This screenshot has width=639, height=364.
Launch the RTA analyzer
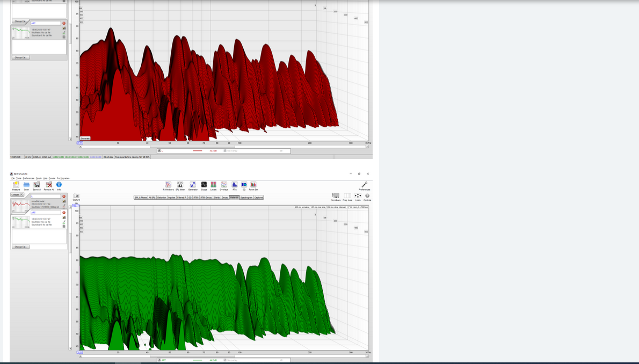[x=235, y=185]
